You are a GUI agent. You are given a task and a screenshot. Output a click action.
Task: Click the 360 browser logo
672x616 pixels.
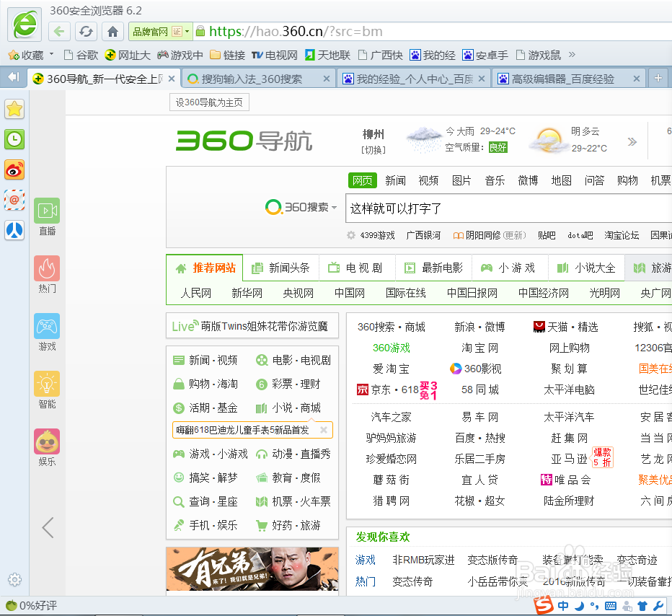click(25, 25)
